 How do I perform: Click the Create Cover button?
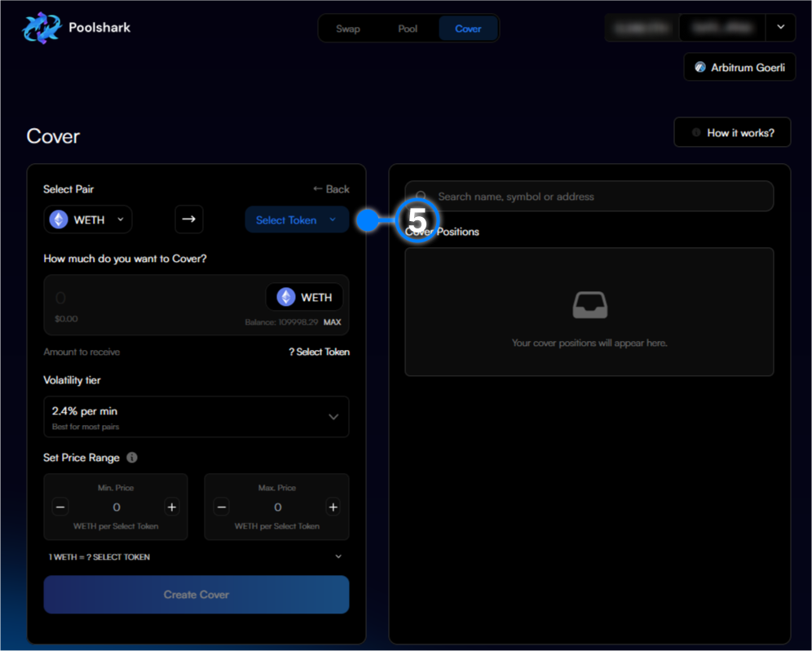(196, 595)
